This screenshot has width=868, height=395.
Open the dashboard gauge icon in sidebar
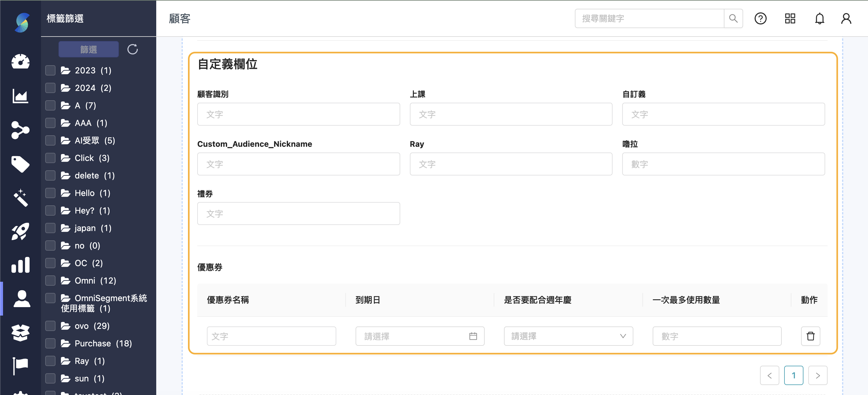coord(20,62)
